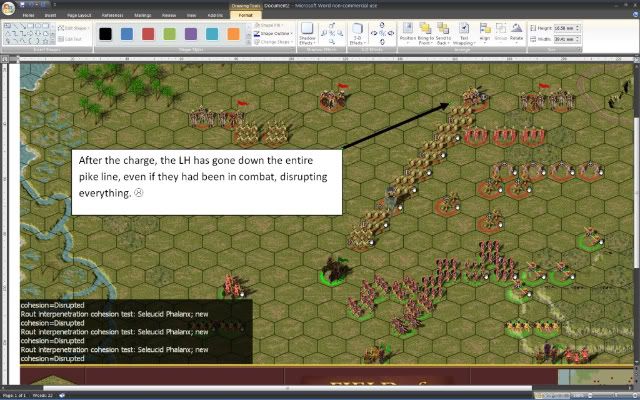Open the Change Shape dropdown
Screen dimensions: 640x400
pyautogui.click(x=273, y=42)
